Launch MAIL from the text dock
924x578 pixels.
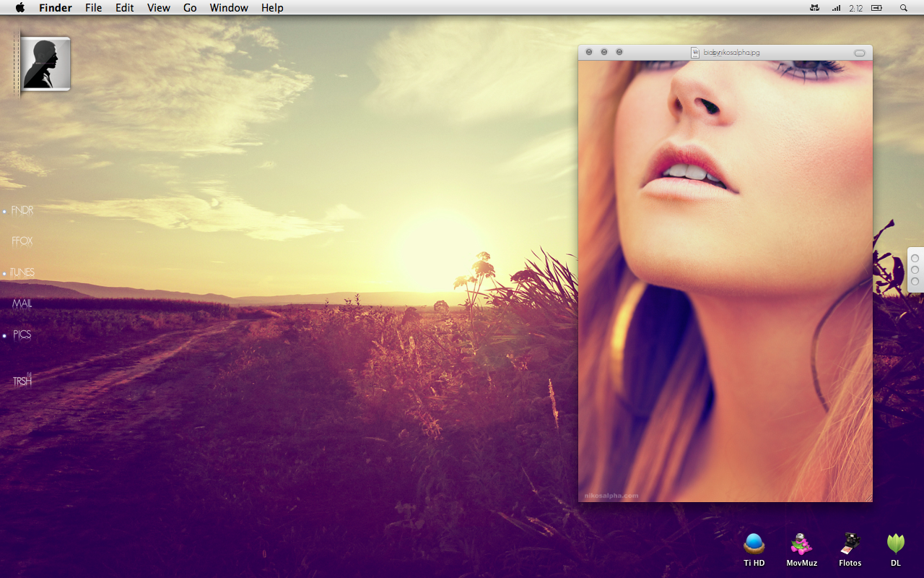tap(22, 303)
